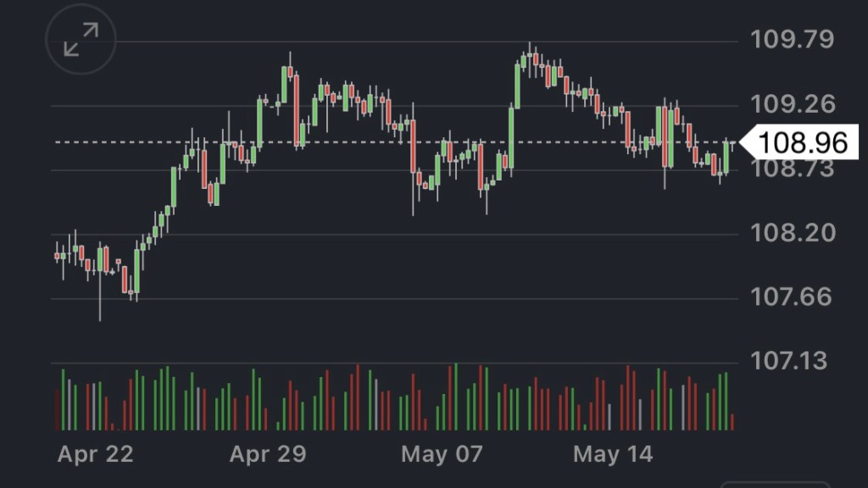
Task: Select the first volume bar at far left
Action: coord(58,410)
